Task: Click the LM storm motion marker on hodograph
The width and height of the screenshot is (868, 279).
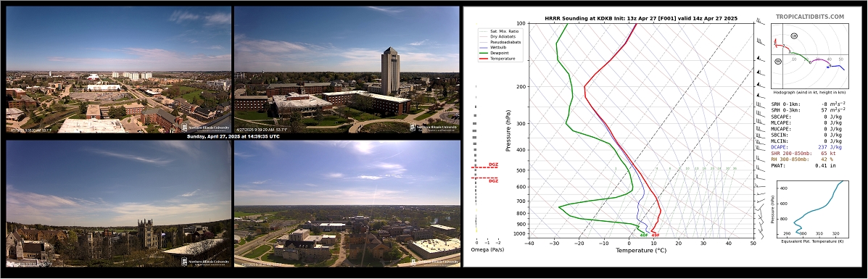Action: tap(794, 36)
